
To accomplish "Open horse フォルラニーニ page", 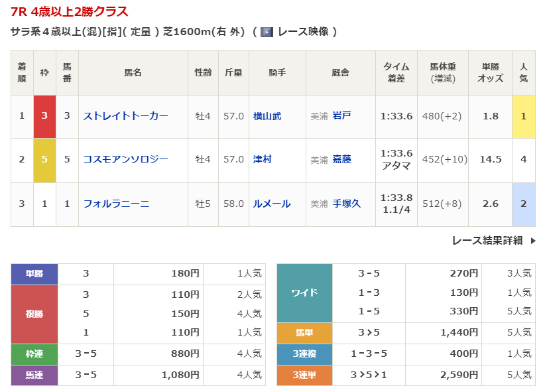I will pyautogui.click(x=116, y=204).
